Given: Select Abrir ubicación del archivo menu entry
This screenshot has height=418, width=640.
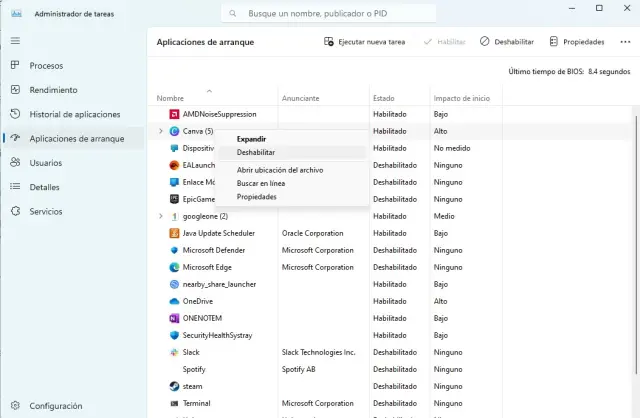Looking at the screenshot, I should pyautogui.click(x=279, y=170).
